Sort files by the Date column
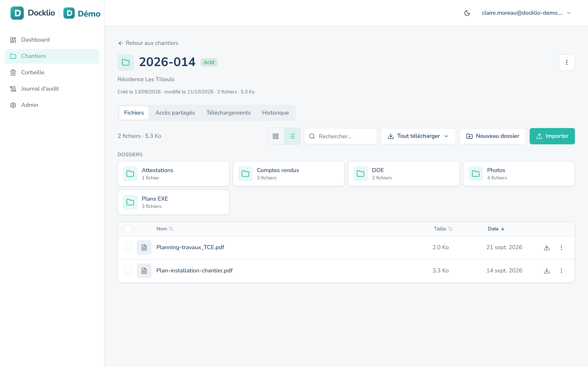This screenshot has width=588, height=367. 496,229
